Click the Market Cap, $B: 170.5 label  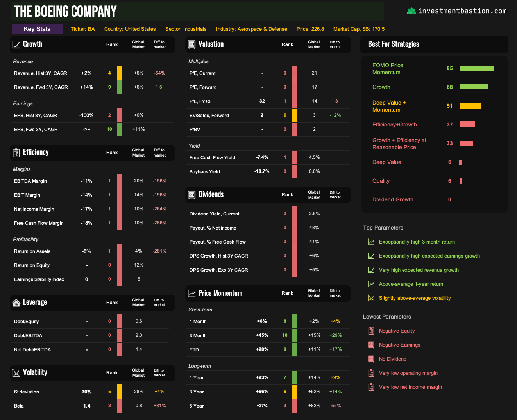(x=359, y=29)
